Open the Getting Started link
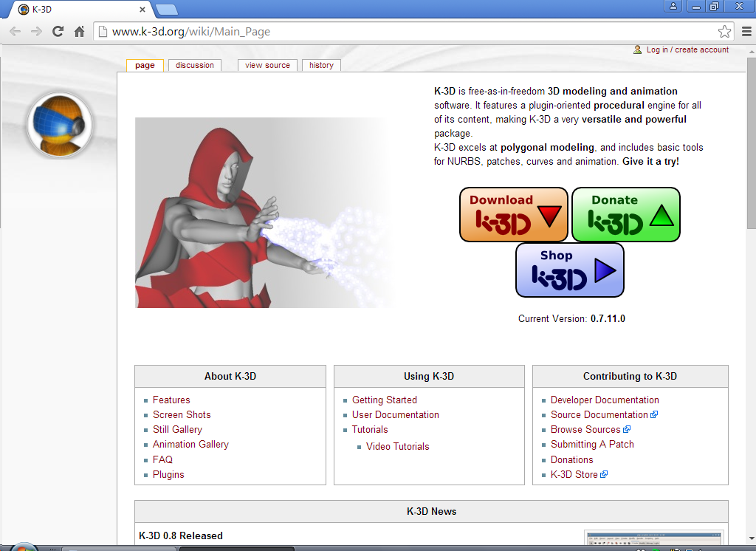756x551 pixels. pyautogui.click(x=384, y=400)
